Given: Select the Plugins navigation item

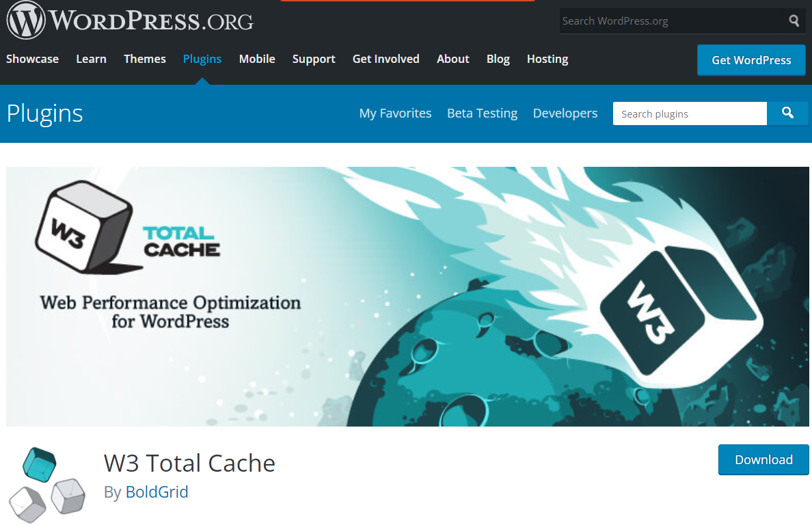Looking at the screenshot, I should (202, 59).
